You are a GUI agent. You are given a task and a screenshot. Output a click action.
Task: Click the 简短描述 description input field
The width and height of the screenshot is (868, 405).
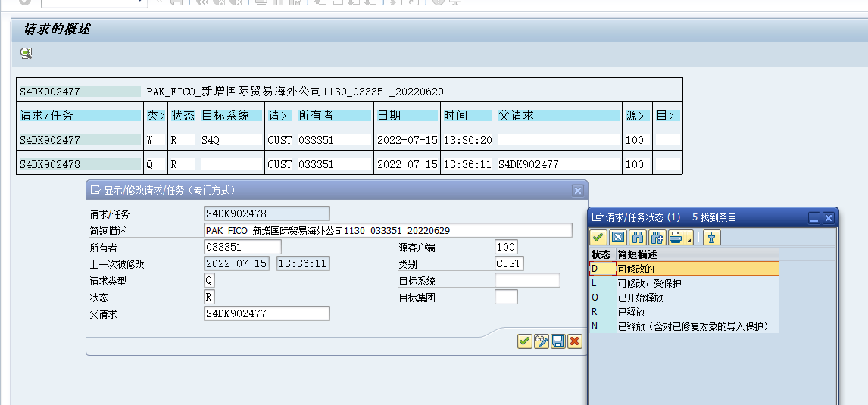point(388,230)
